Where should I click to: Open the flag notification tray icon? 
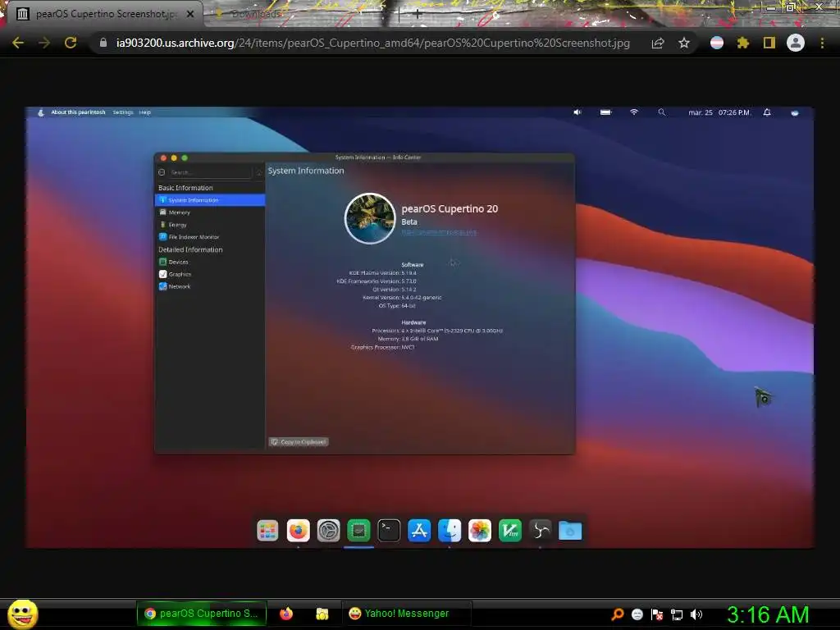click(657, 614)
